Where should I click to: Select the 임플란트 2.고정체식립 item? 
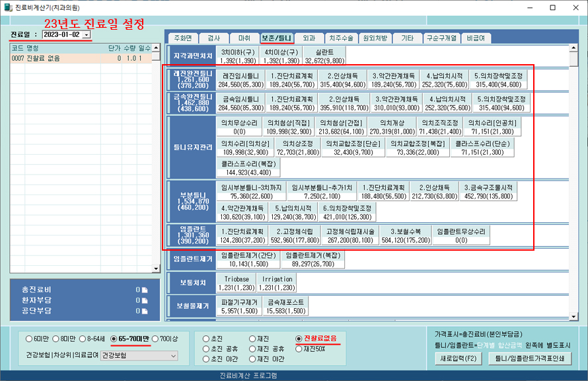(295, 236)
